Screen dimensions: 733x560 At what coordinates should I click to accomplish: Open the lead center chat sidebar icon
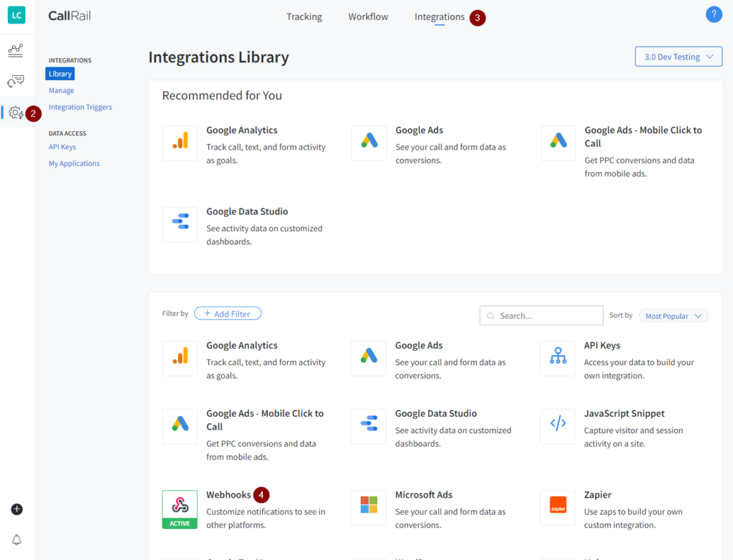(x=16, y=81)
